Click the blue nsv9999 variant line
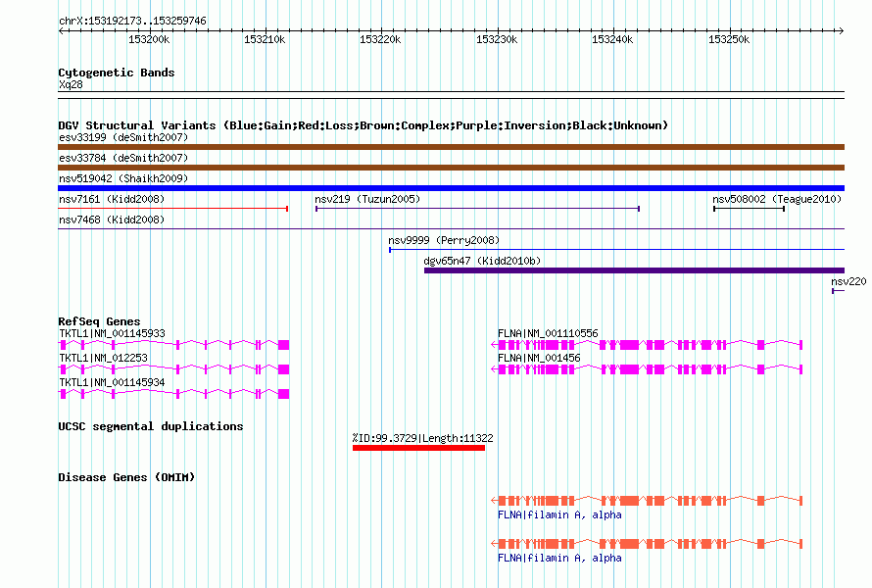The image size is (872, 588). point(616,250)
